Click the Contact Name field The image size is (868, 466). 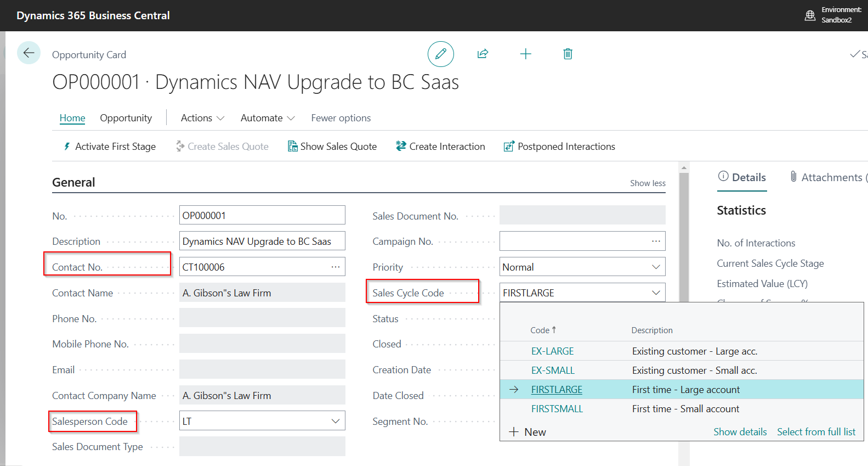coord(262,293)
